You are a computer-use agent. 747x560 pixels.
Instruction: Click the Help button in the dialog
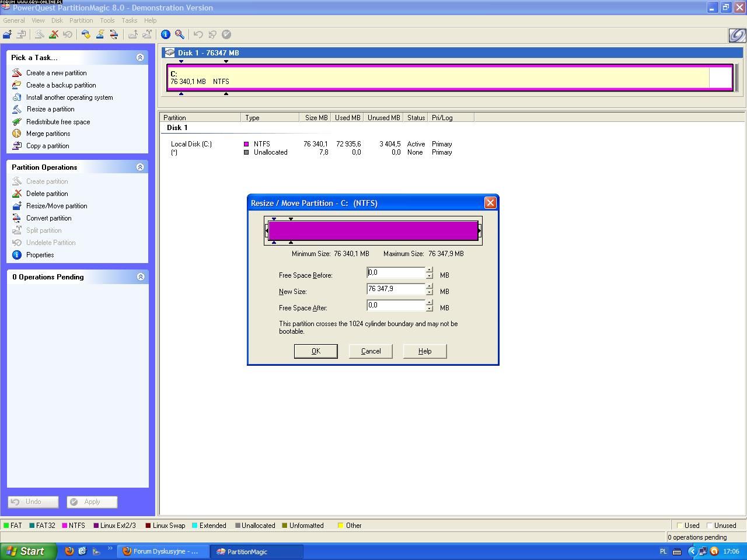point(425,351)
